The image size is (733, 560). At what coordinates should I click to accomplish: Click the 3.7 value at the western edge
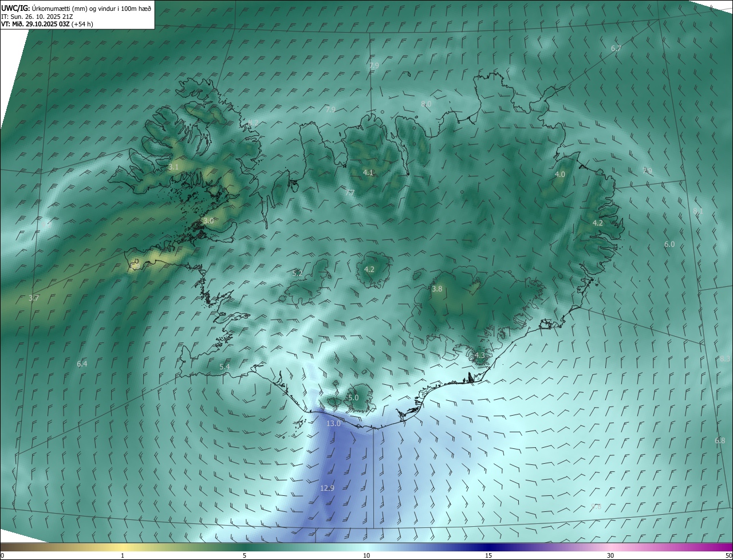(x=34, y=298)
